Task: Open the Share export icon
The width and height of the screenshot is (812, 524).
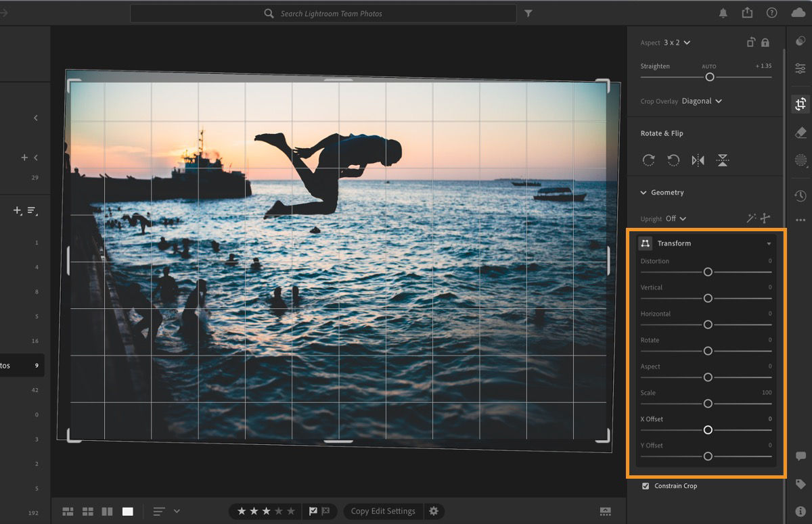Action: point(747,13)
